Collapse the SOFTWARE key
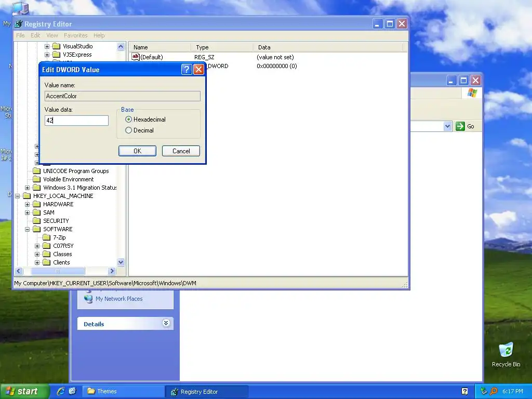The height and width of the screenshot is (399, 532). pos(27,229)
